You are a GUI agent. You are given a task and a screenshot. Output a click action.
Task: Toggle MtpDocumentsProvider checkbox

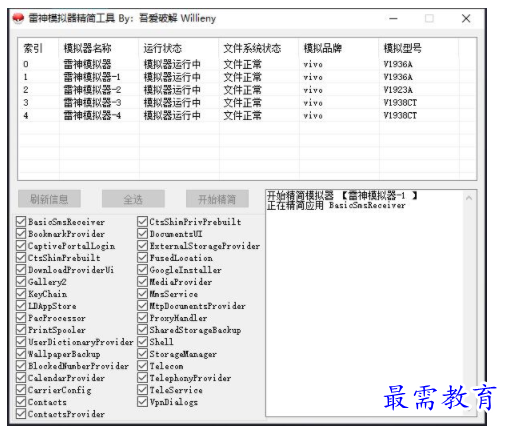pos(142,306)
